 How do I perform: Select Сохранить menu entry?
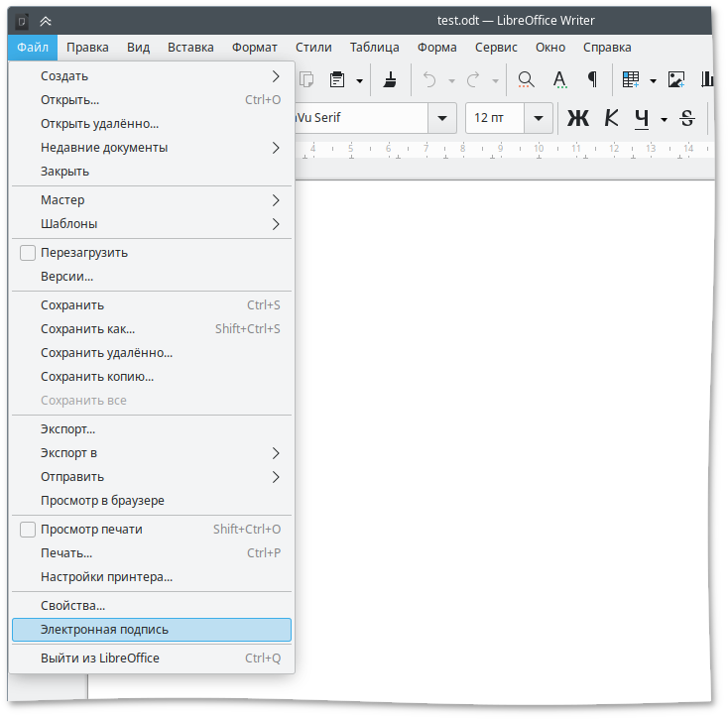point(152,305)
